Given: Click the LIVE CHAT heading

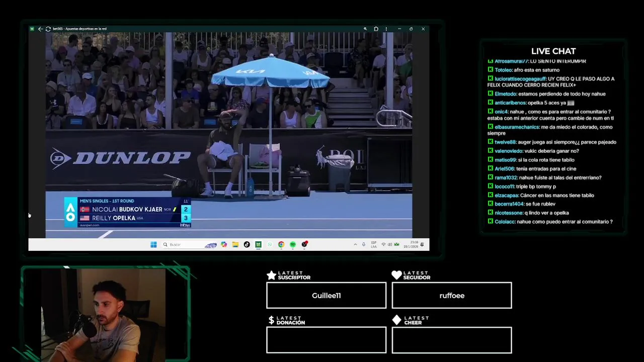Looking at the screenshot, I should pyautogui.click(x=553, y=51).
